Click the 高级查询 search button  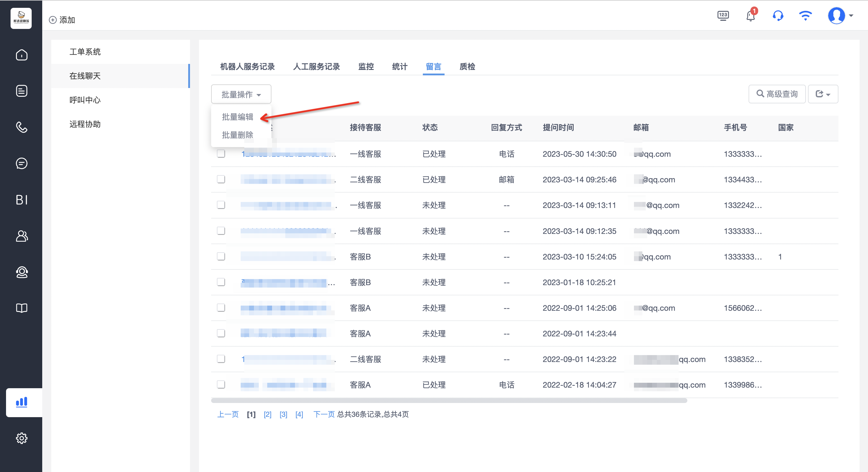(777, 94)
